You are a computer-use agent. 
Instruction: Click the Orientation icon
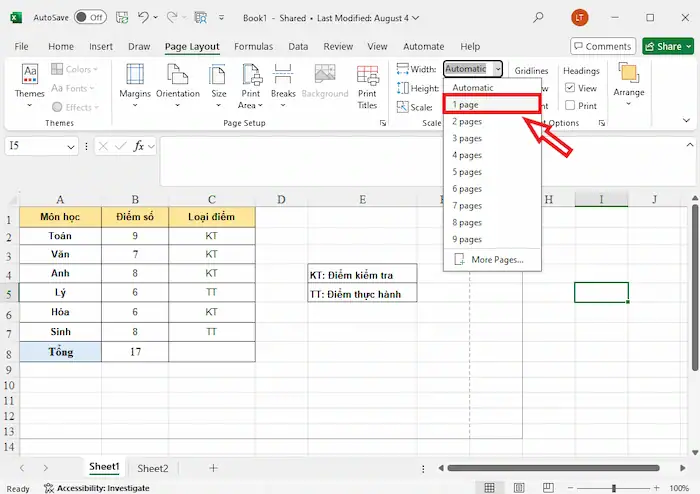coord(178,84)
